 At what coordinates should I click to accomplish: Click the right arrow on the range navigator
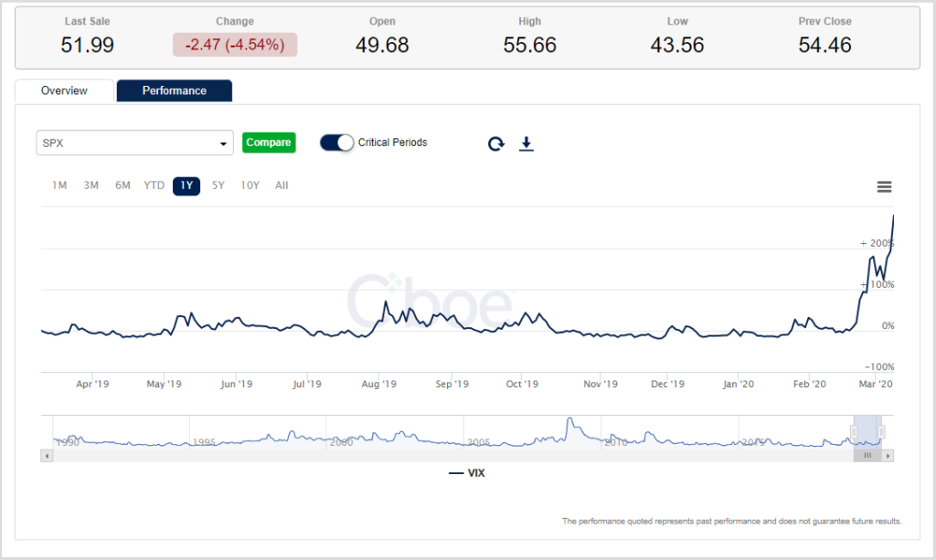click(888, 454)
